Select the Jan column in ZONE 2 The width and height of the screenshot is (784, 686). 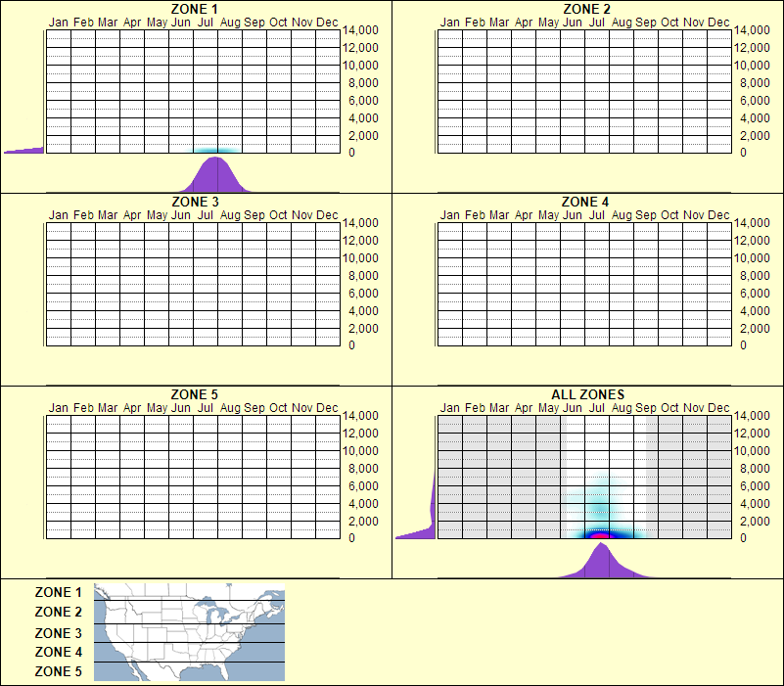(451, 88)
